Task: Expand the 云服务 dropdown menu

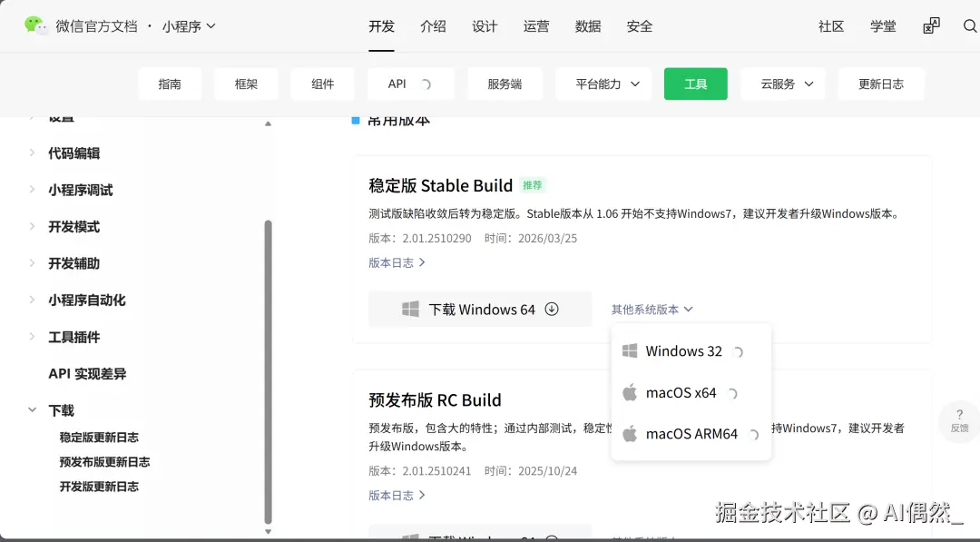Action: coord(783,84)
